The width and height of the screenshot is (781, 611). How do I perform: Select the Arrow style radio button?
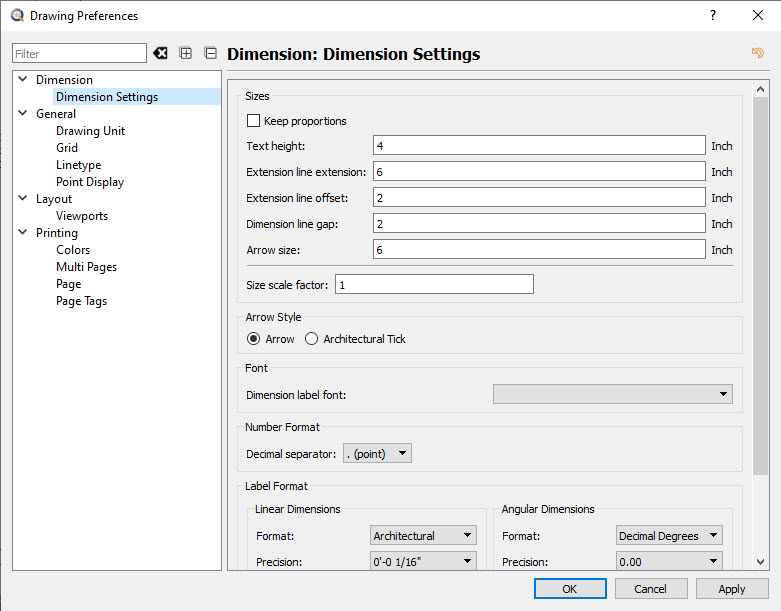254,339
